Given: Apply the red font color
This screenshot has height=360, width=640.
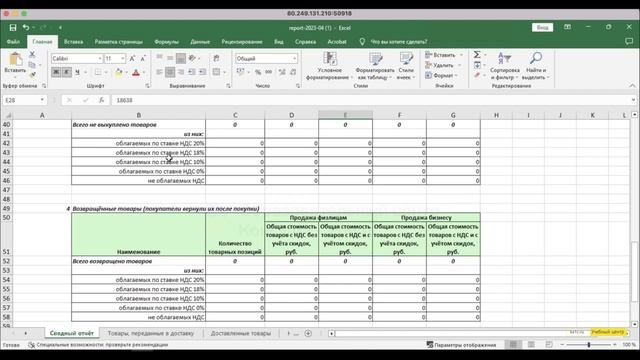Looking at the screenshot, I should (x=136, y=73).
